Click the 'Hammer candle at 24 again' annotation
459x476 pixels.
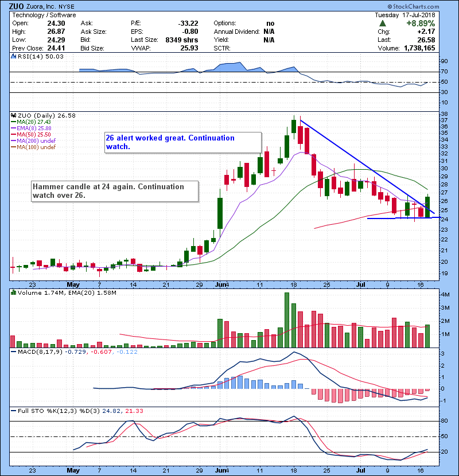coord(115,191)
